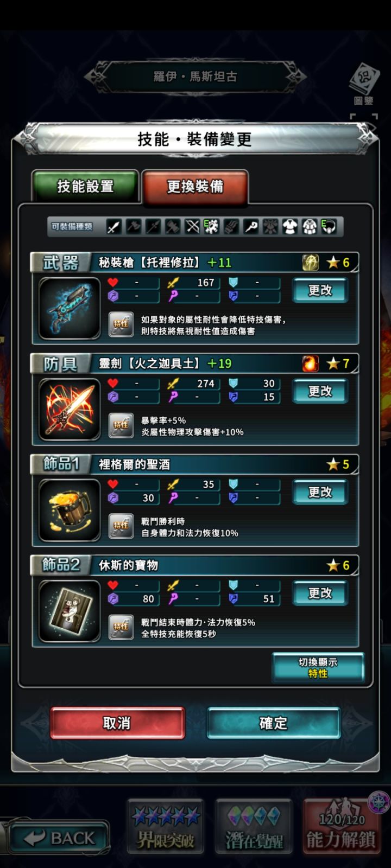Tap the 休斯的寶物 photo icon
The image size is (391, 868).
tap(70, 611)
